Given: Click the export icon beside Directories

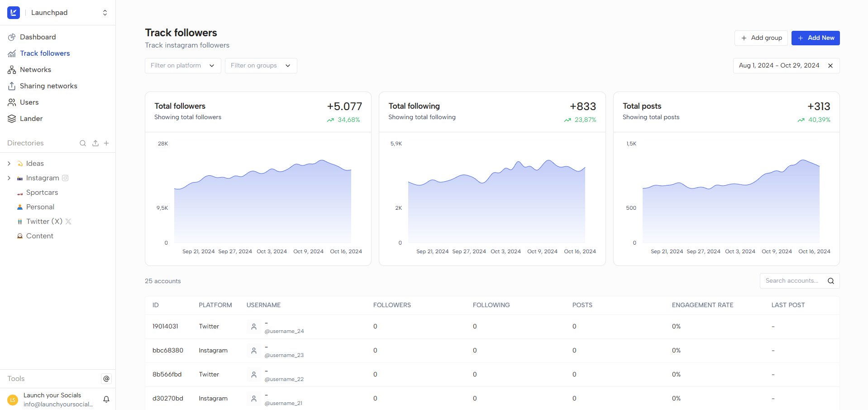Looking at the screenshot, I should click(x=95, y=143).
